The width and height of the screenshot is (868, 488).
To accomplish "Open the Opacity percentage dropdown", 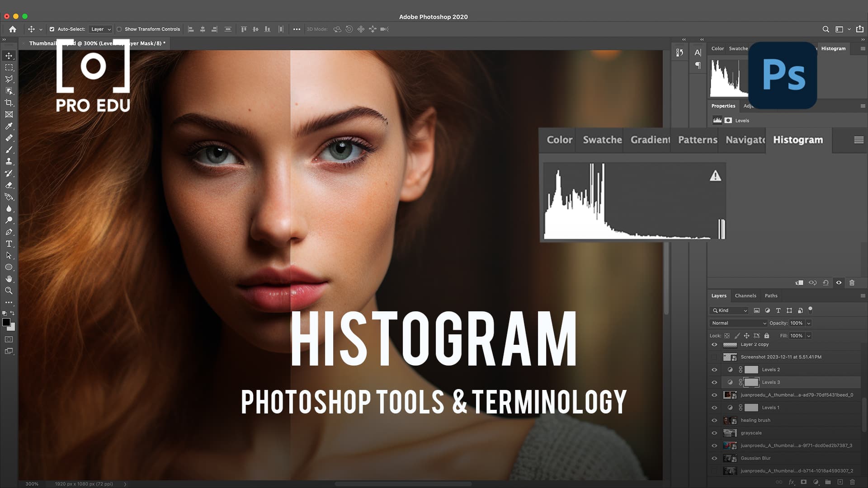I will tap(809, 323).
